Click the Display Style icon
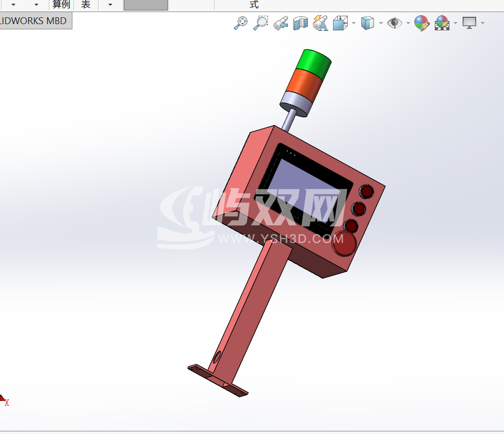The height and width of the screenshot is (434, 504). pos(368,23)
